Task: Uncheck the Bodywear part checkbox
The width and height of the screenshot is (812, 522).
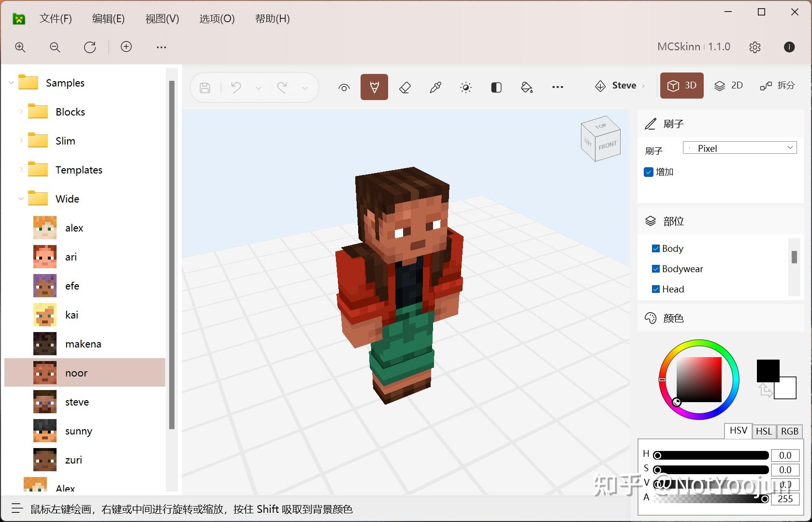Action: click(656, 269)
